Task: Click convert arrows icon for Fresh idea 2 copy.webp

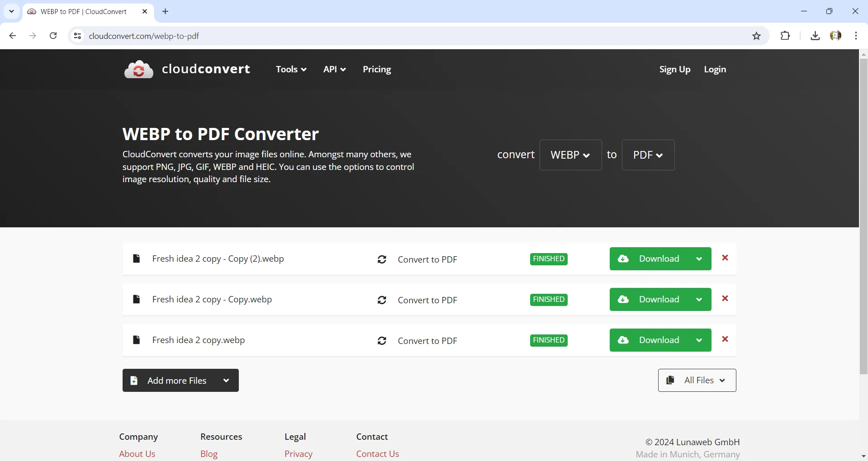Action: pyautogui.click(x=382, y=341)
